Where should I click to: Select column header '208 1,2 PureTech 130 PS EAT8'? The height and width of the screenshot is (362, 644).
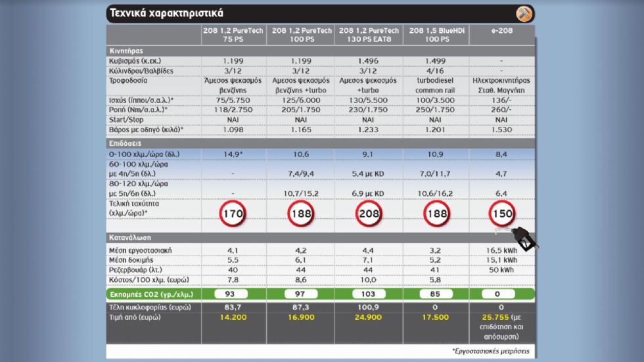369,35
